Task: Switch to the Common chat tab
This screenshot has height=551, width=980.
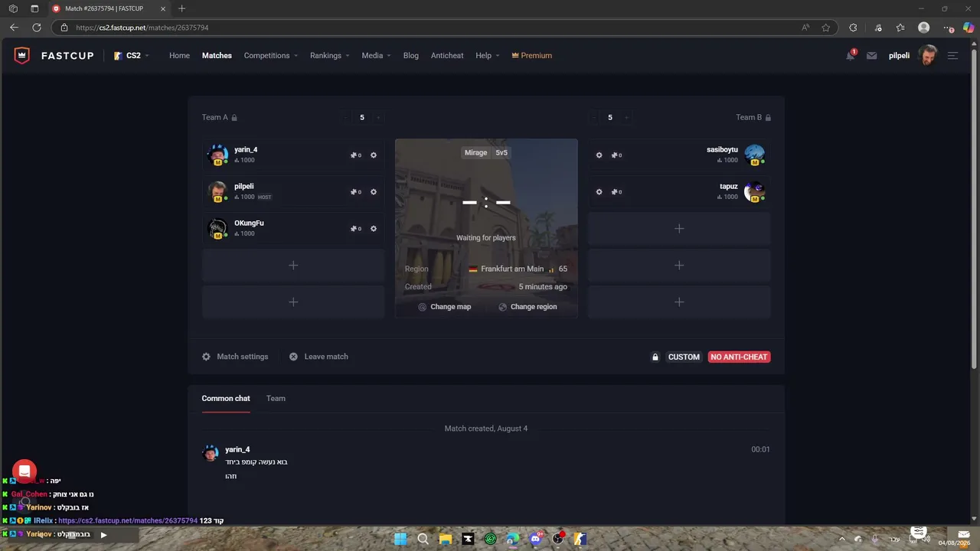Action: (x=226, y=399)
